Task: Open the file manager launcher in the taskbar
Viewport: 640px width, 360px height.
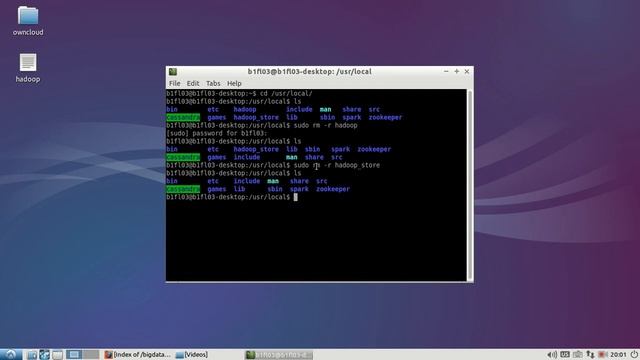Action: pyautogui.click(x=31, y=355)
